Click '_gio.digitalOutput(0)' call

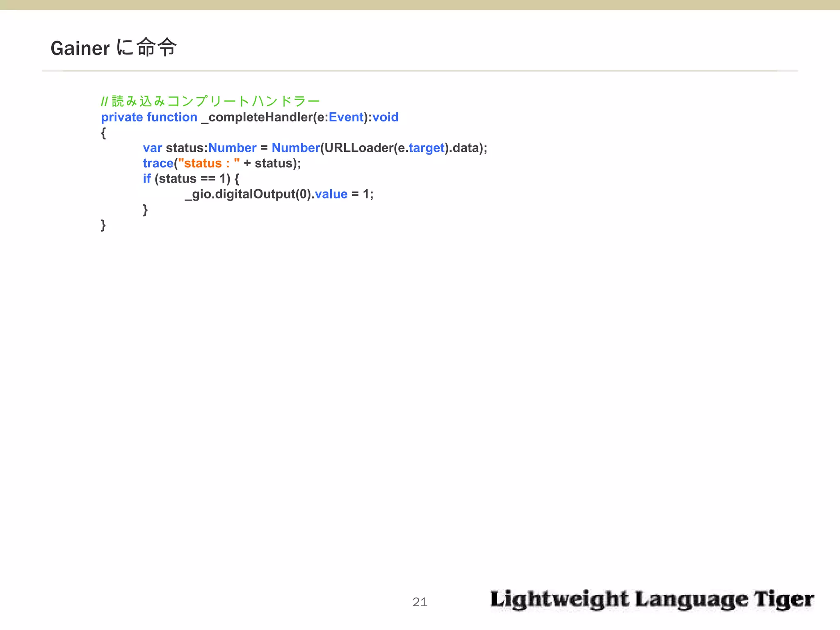[248, 194]
